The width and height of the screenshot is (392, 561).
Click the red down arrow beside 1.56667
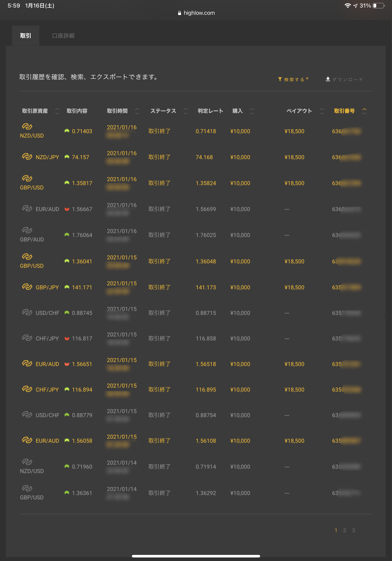pos(67,209)
